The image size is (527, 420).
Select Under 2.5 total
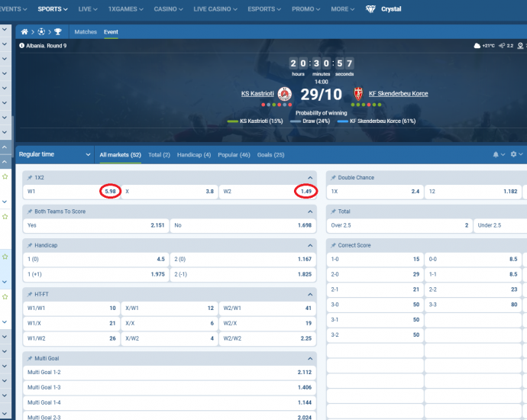tap(500, 225)
